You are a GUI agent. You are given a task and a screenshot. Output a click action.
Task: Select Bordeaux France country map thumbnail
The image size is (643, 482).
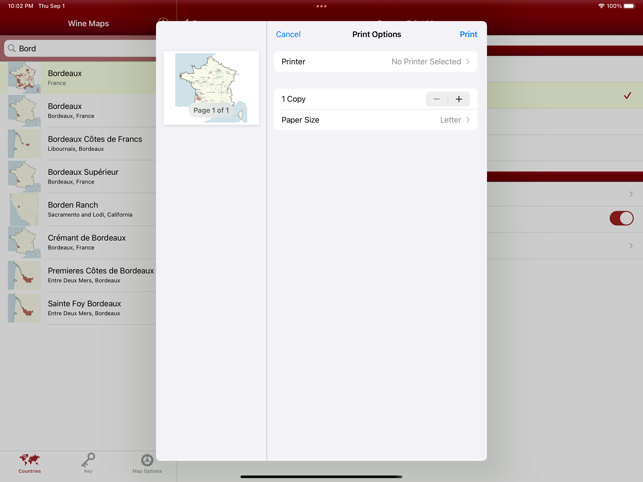24,78
